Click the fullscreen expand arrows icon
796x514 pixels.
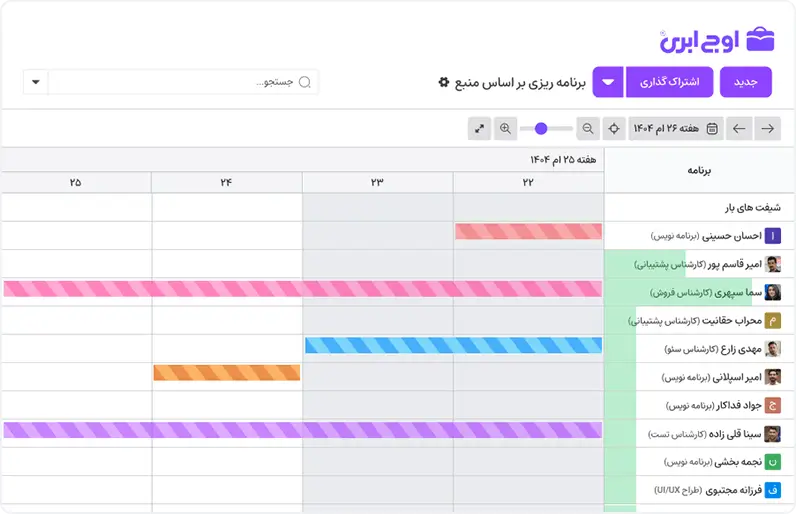click(x=479, y=128)
